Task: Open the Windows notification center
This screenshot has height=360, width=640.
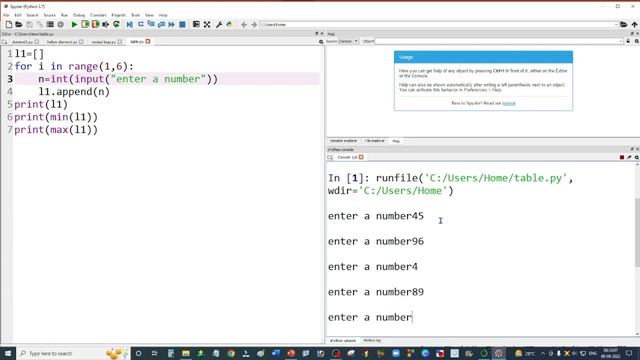Action: (629, 353)
